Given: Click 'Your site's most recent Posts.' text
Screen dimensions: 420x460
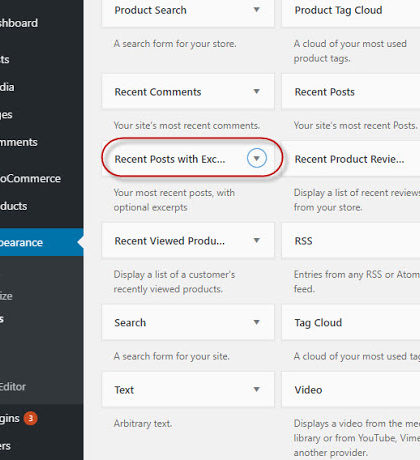Looking at the screenshot, I should click(355, 126).
